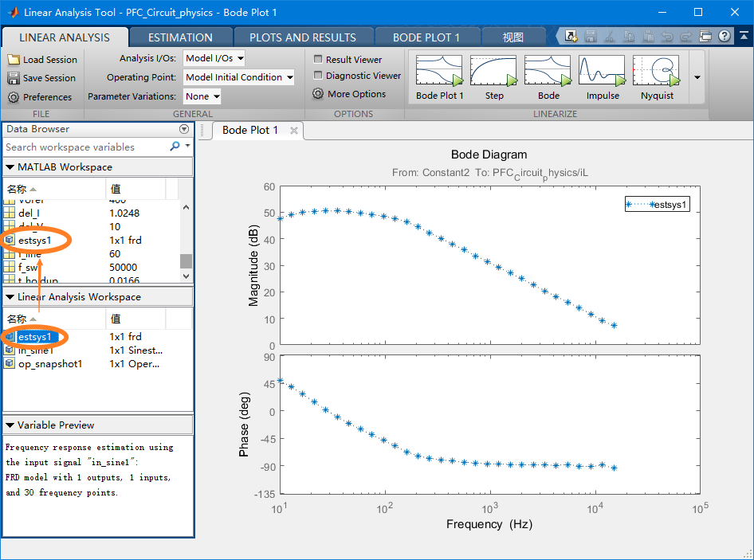
Task: Switch to the 视图 tab
Action: pyautogui.click(x=512, y=37)
